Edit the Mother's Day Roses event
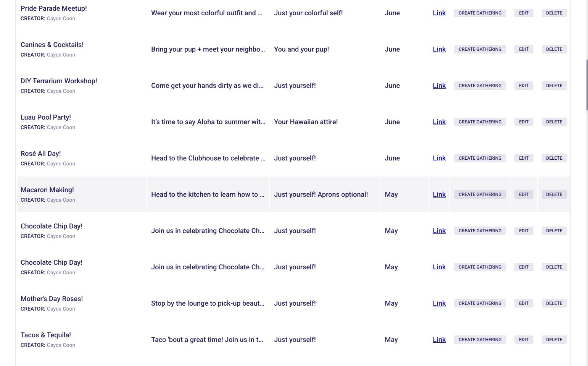The image size is (588, 366). (x=524, y=303)
